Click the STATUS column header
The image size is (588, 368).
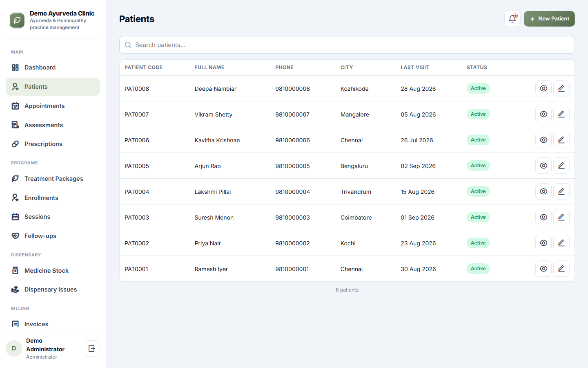[x=477, y=67]
